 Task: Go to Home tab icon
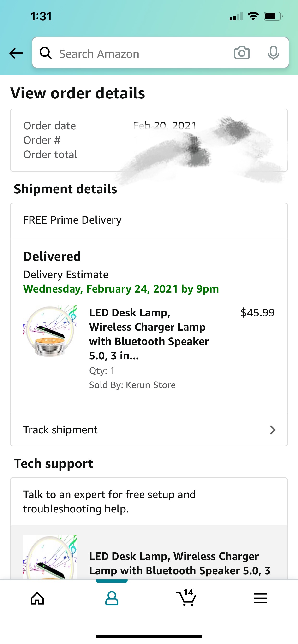(x=37, y=598)
